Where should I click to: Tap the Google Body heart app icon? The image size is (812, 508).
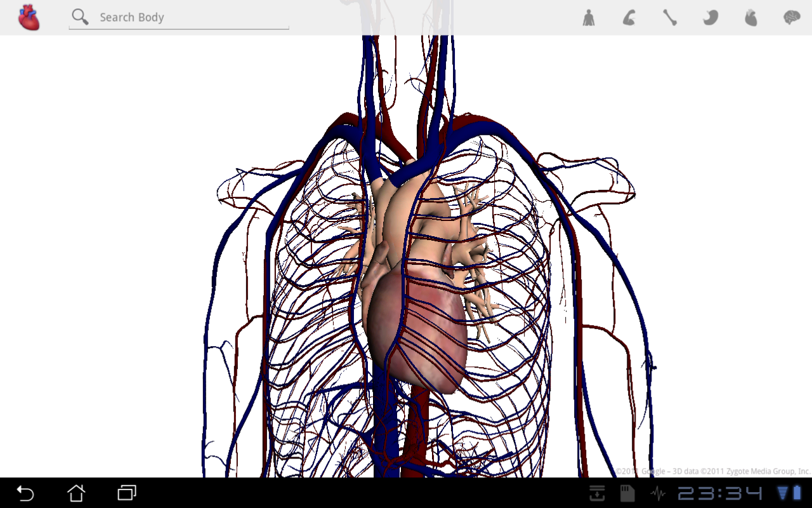29,18
